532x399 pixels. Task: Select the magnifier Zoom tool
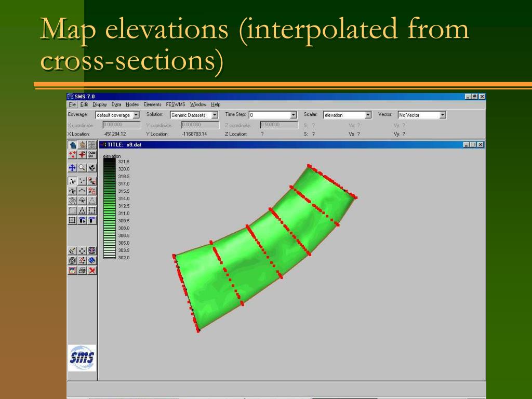click(82, 168)
